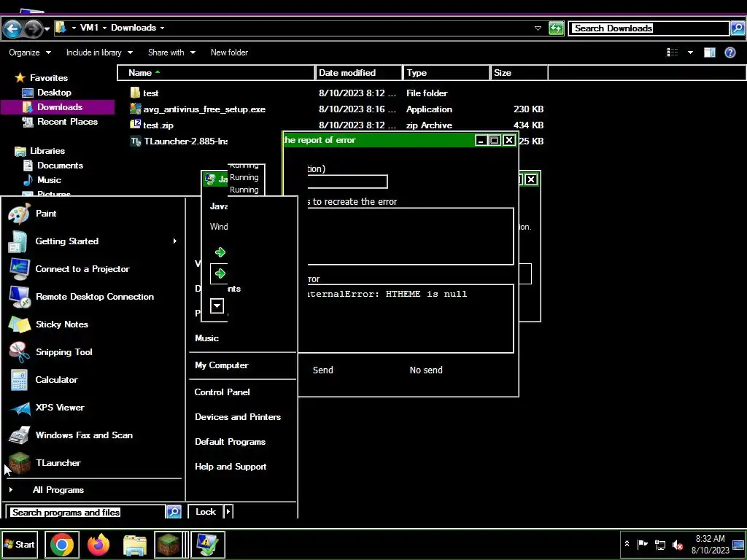Open Devices and Printers
Image resolution: width=747 pixels, height=560 pixels.
pos(238,416)
